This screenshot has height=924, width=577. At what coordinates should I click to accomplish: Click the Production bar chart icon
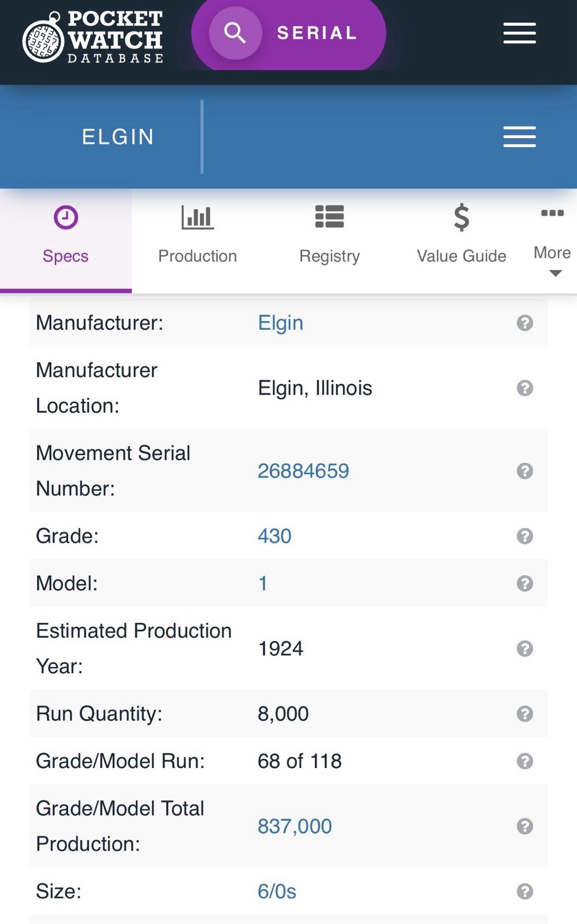[x=198, y=217]
